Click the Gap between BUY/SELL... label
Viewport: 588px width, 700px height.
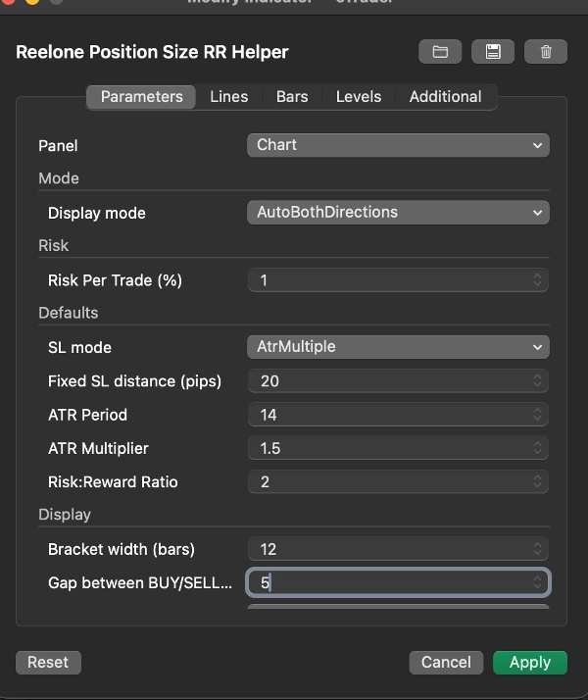(140, 583)
